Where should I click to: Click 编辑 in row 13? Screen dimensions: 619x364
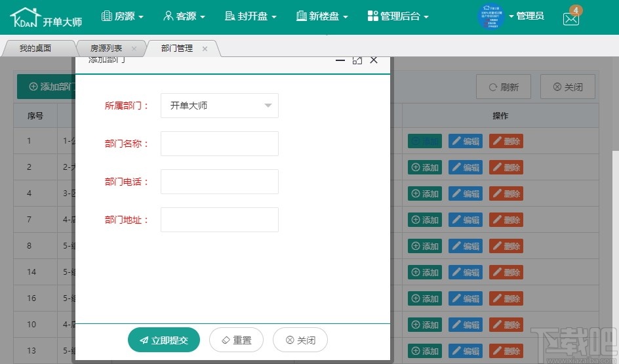466,351
